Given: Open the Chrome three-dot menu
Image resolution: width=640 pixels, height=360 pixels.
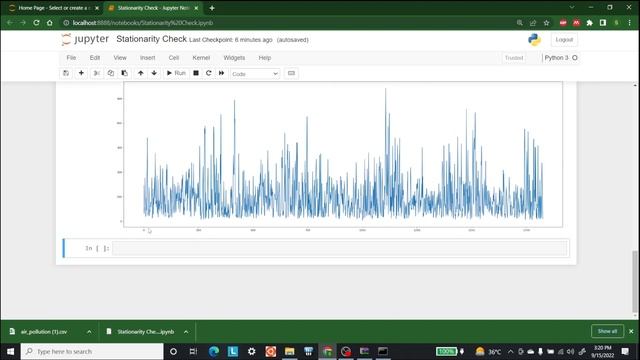Looking at the screenshot, I should coord(630,23).
